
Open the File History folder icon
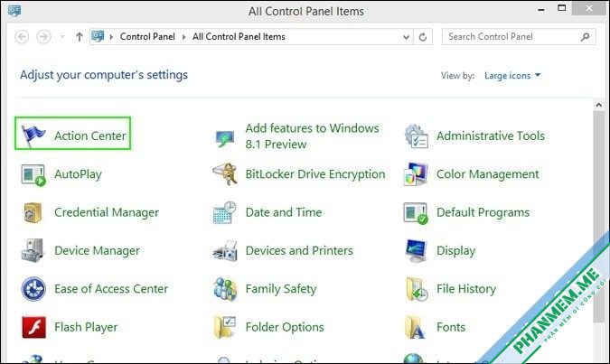417,289
